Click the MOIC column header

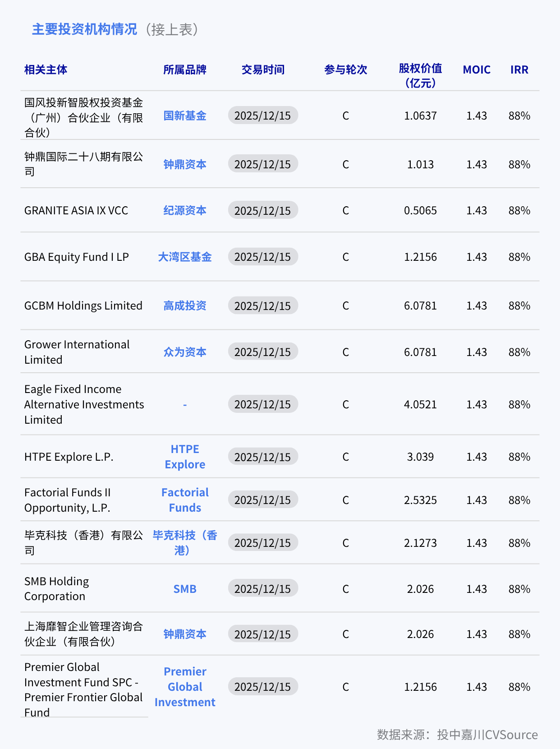click(x=477, y=70)
